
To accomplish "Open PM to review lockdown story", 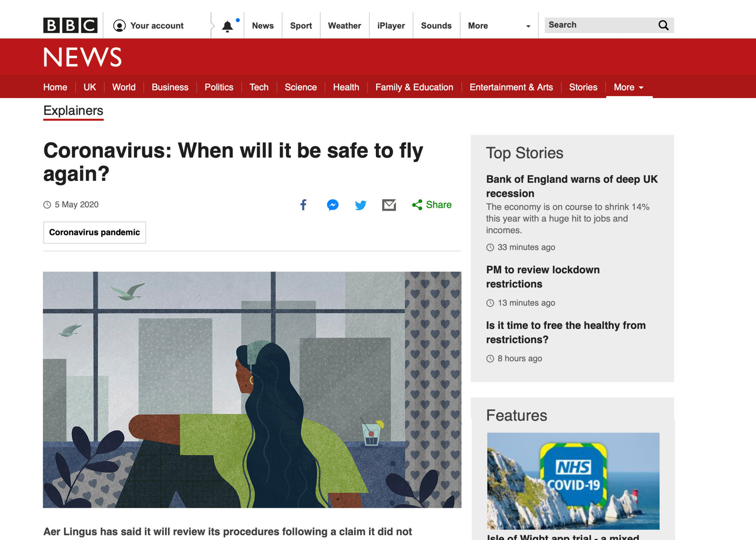I will tap(542, 276).
